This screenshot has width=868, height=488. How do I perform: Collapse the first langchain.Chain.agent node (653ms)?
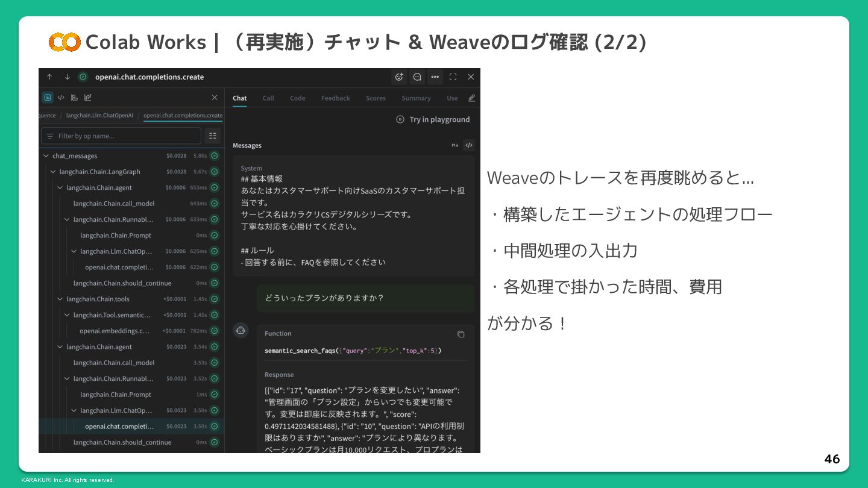60,188
